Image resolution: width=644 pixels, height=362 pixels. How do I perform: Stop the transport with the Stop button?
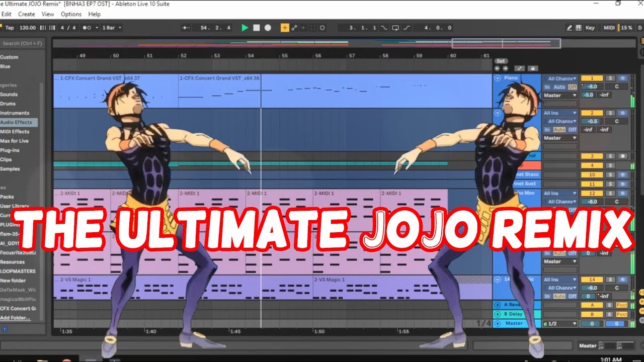[x=257, y=28]
